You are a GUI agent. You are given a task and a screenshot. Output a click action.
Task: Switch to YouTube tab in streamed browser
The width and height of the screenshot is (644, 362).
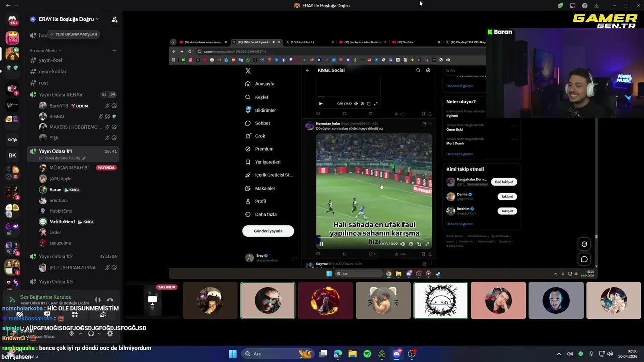point(416,42)
